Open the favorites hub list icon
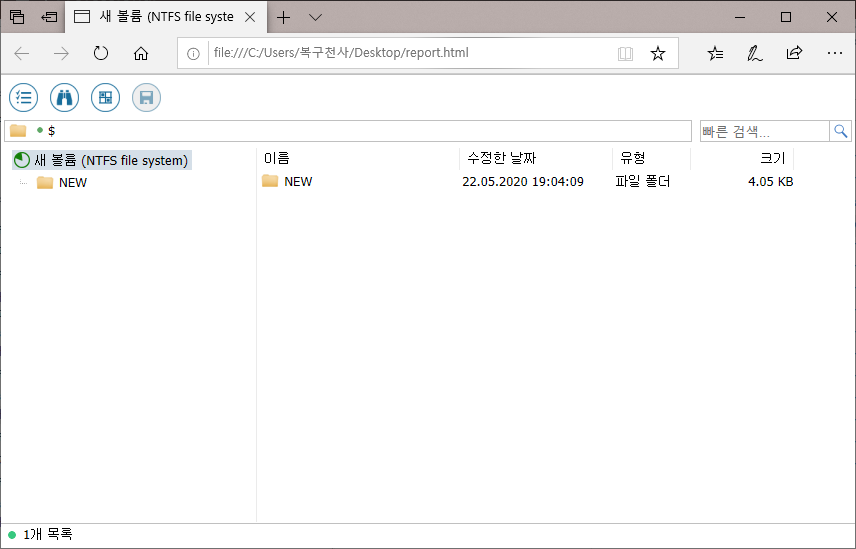Screen dimensions: 856x549 (x=715, y=54)
